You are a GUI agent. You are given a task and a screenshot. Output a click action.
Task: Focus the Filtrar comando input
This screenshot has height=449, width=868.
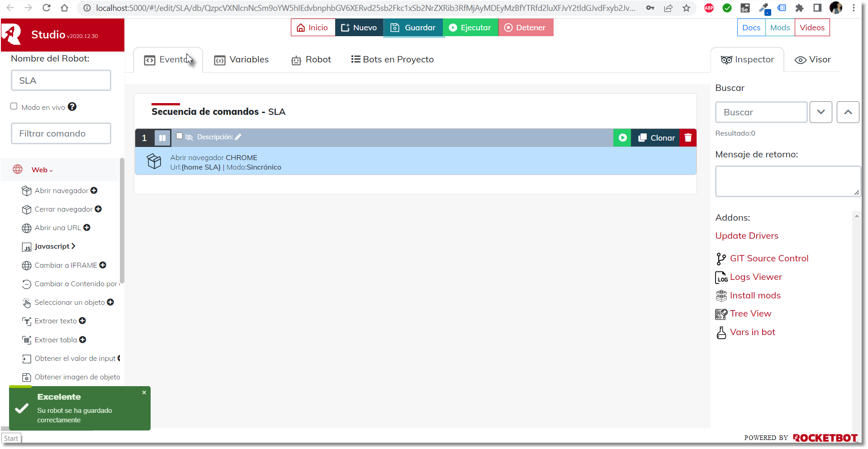point(61,133)
